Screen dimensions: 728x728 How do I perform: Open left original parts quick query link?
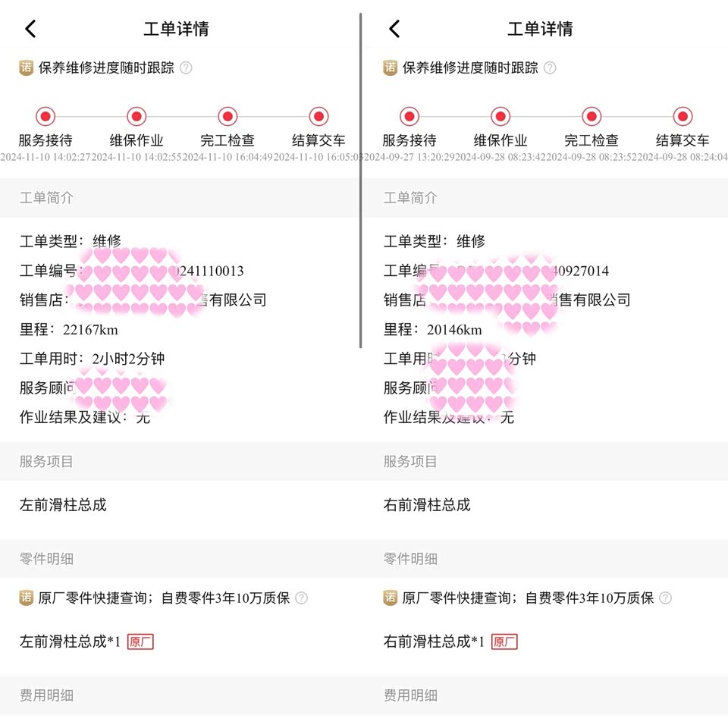pos(97,598)
